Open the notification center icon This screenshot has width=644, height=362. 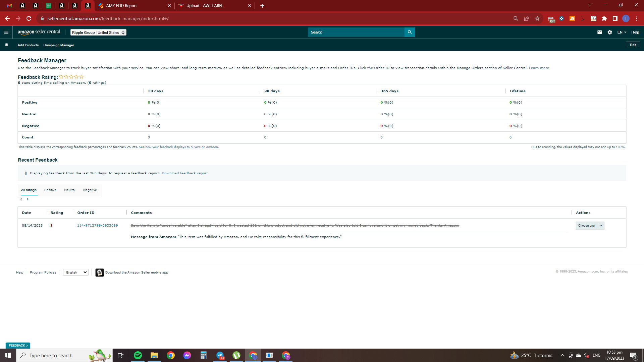(x=633, y=356)
